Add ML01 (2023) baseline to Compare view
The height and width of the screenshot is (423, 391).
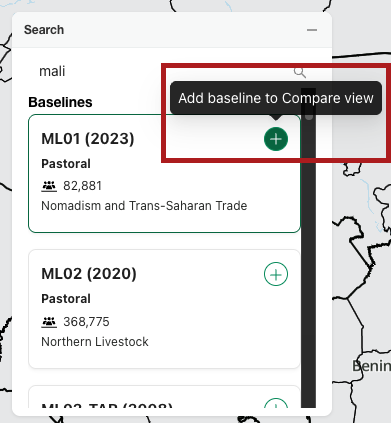(276, 139)
